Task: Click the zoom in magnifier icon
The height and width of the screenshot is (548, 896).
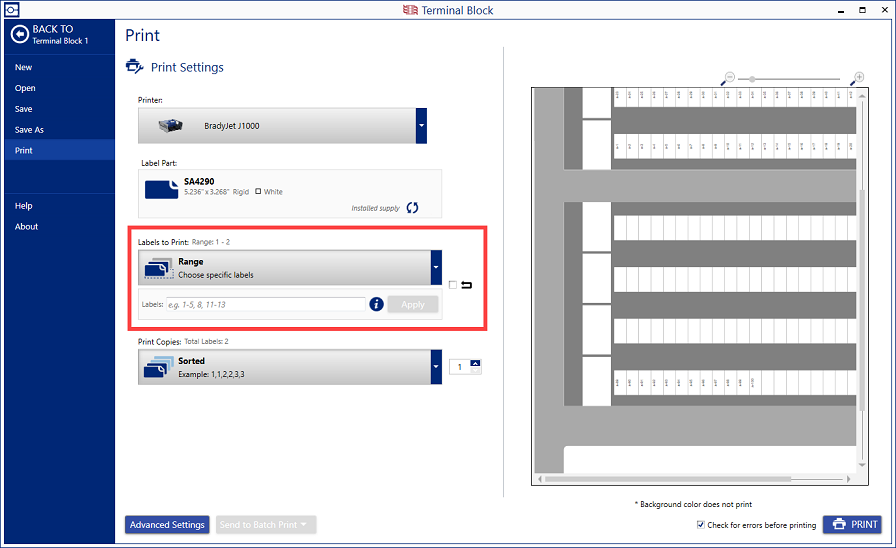Action: pyautogui.click(x=857, y=78)
